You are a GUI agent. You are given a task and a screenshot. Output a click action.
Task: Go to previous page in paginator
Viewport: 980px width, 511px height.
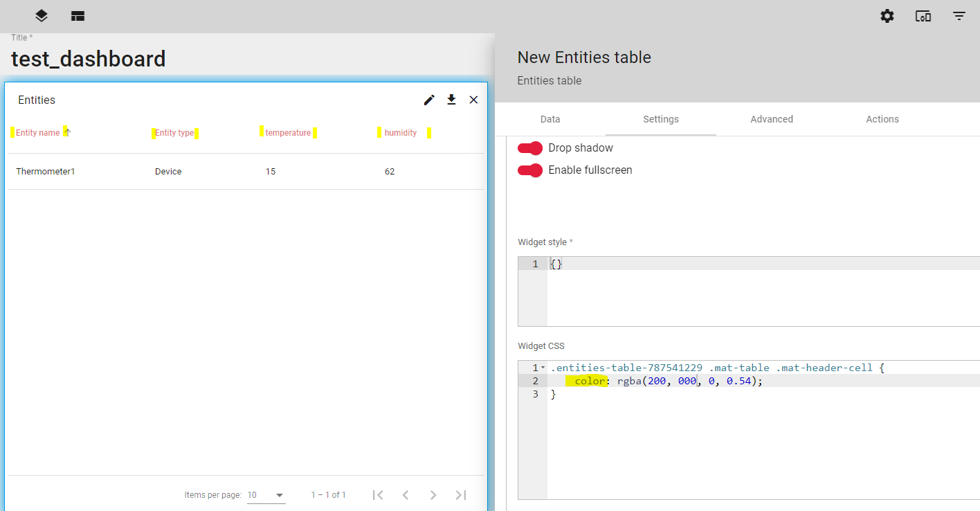coord(406,495)
